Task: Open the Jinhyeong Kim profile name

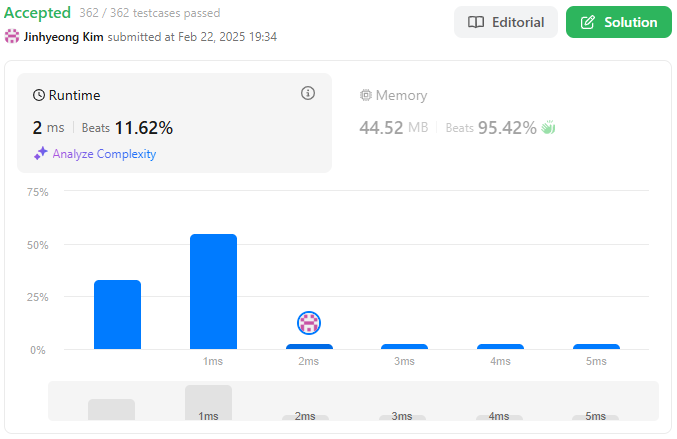Action: point(63,37)
